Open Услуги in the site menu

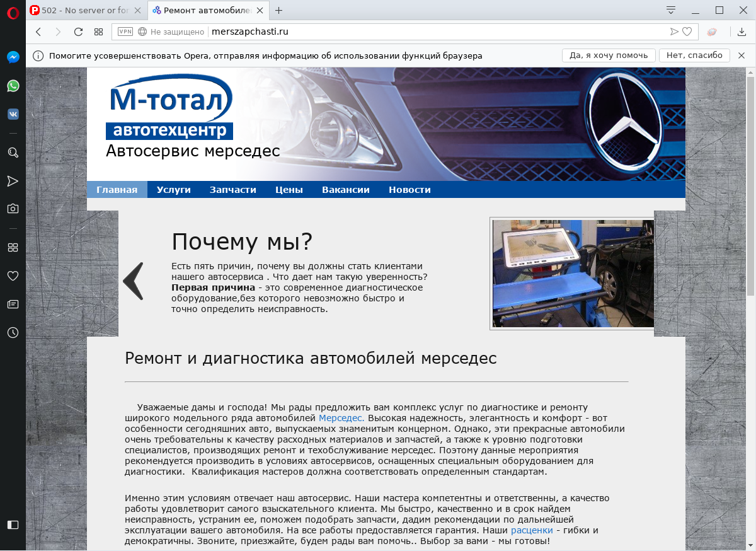pyautogui.click(x=174, y=189)
